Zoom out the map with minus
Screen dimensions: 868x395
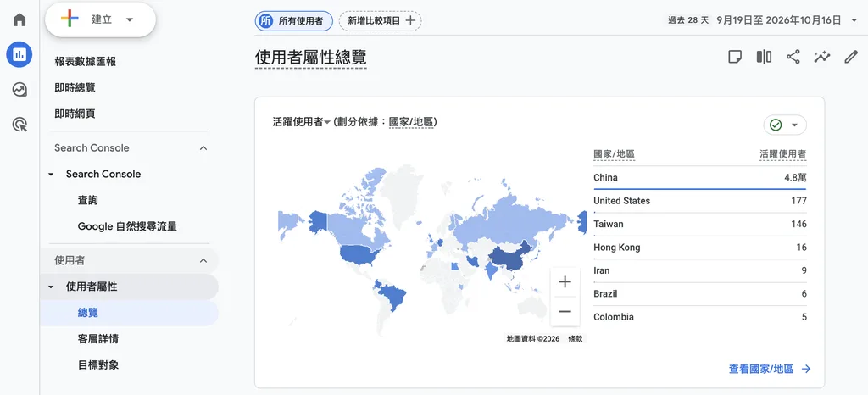[x=565, y=311]
